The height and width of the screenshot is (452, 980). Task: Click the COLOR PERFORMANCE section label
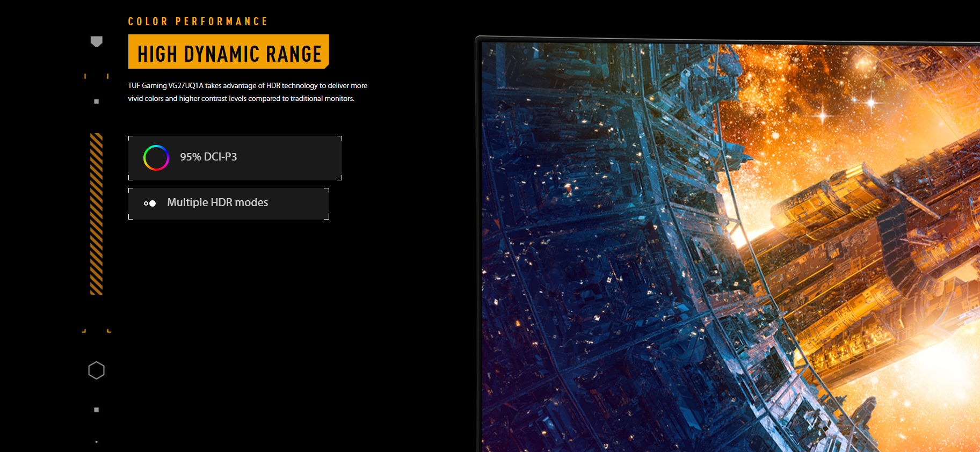point(198,21)
